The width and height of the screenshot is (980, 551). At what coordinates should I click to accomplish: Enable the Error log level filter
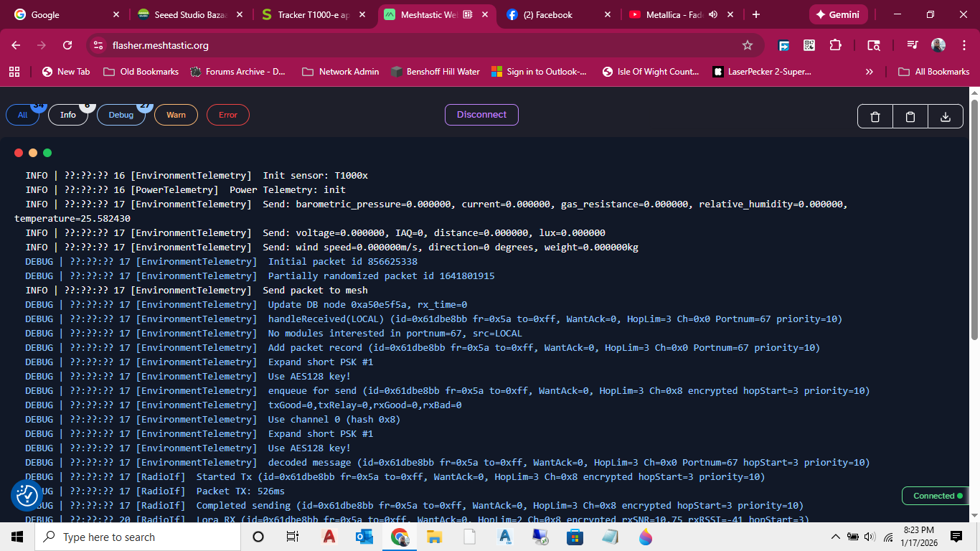[x=227, y=115]
